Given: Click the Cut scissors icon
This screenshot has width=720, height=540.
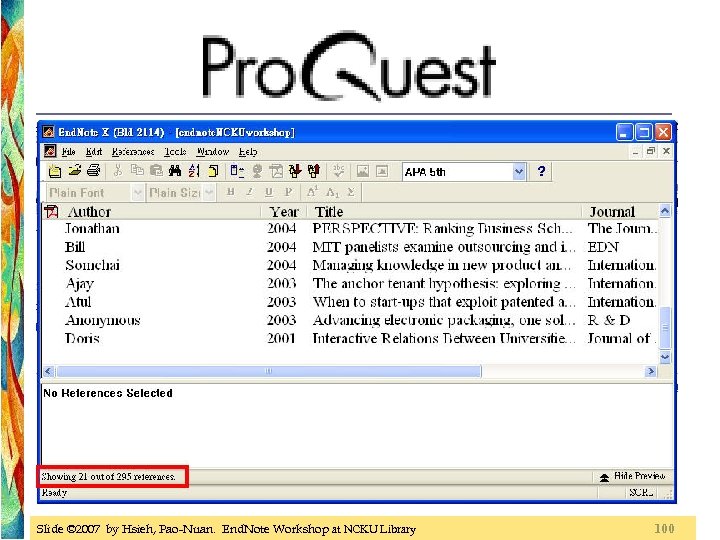Looking at the screenshot, I should click(x=118, y=171).
